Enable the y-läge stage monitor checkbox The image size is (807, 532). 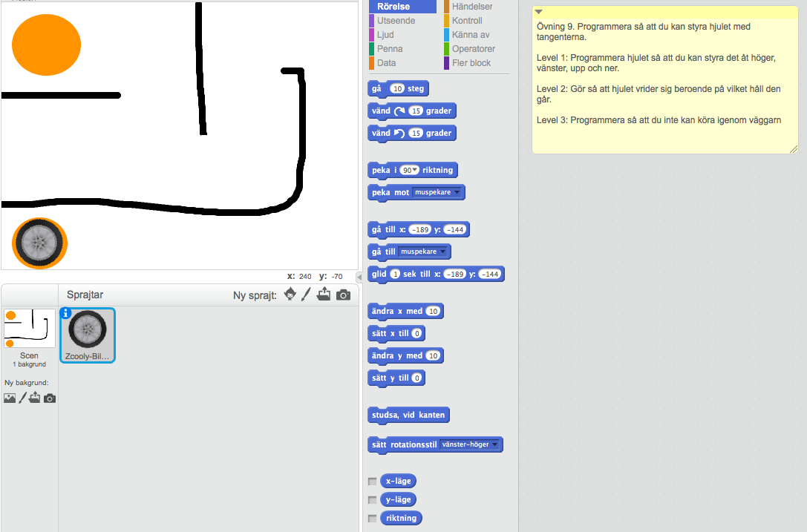[x=372, y=500]
